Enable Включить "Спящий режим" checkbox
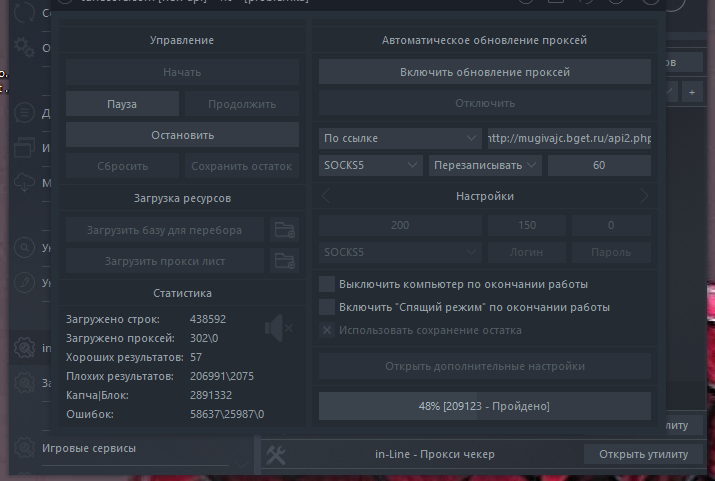The width and height of the screenshot is (715, 481). tap(327, 307)
